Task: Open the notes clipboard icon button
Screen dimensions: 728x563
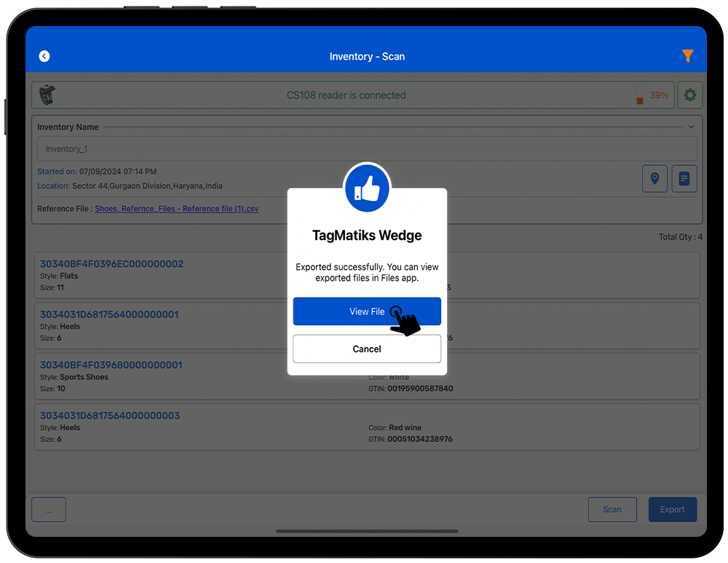Action: coord(684,178)
